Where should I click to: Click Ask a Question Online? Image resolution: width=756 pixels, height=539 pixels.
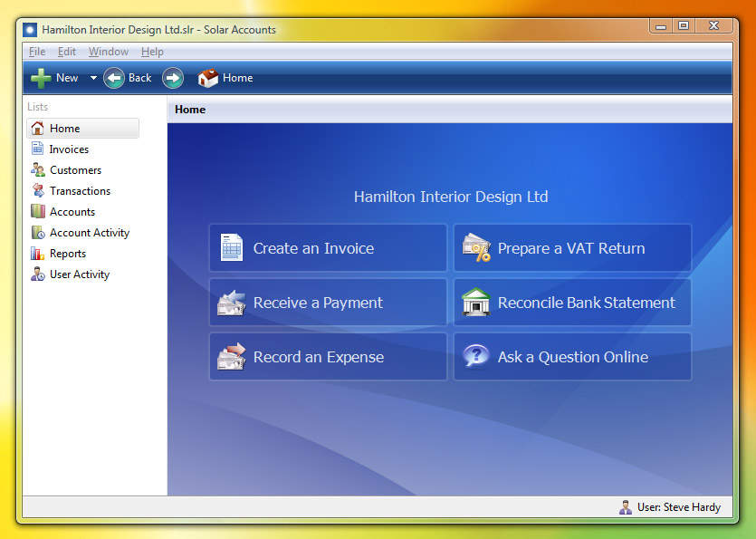572,357
